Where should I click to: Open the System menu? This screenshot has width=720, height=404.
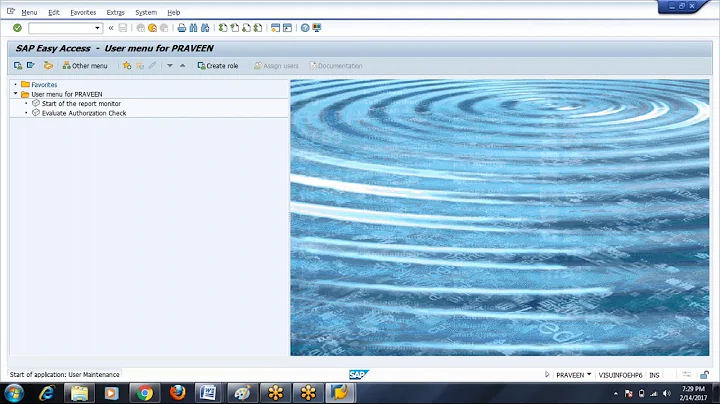pyautogui.click(x=146, y=12)
